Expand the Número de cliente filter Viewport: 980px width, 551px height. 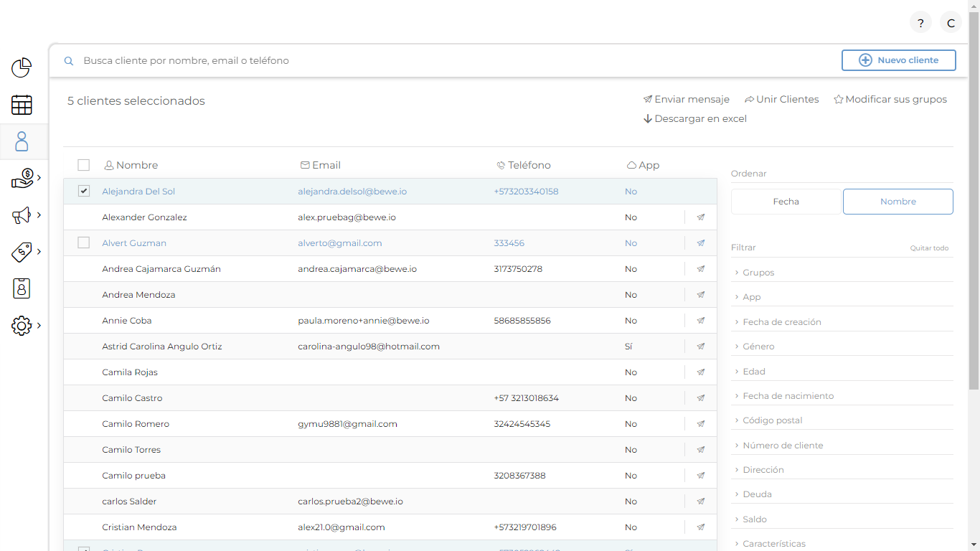tap(842, 446)
